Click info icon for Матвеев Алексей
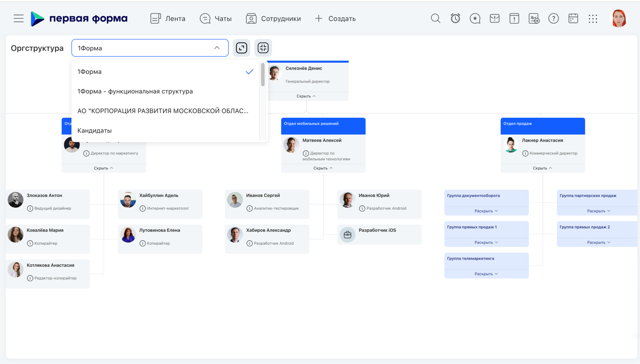The width and height of the screenshot is (640, 364). [x=306, y=153]
